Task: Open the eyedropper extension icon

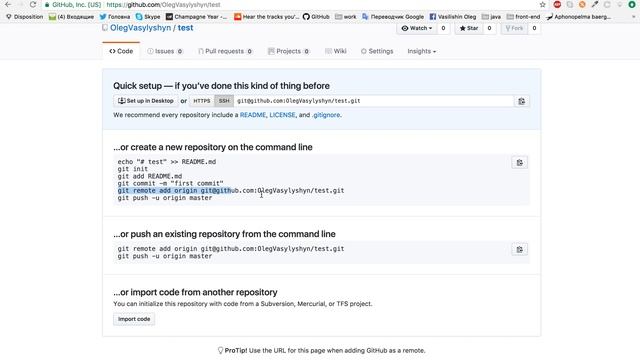Action: point(595,4)
